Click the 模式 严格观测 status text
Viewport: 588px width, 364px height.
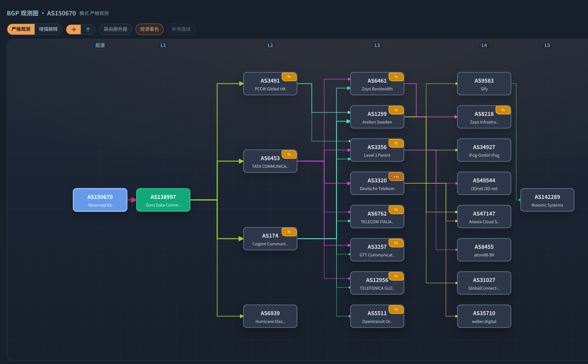pos(94,13)
